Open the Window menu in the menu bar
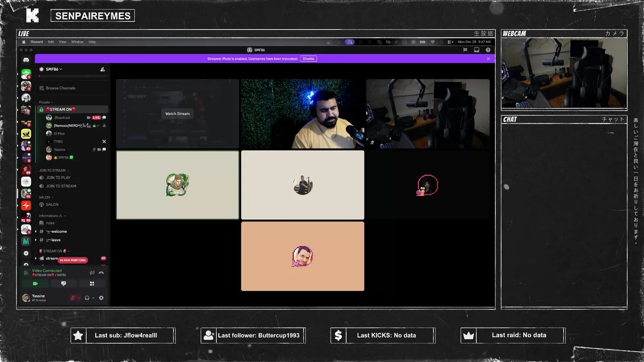 click(77, 42)
